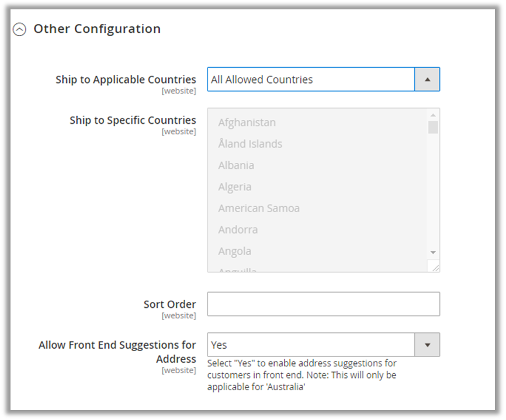Select Afghanistan in the countries list
Screen dimensions: 506x420
[247, 122]
